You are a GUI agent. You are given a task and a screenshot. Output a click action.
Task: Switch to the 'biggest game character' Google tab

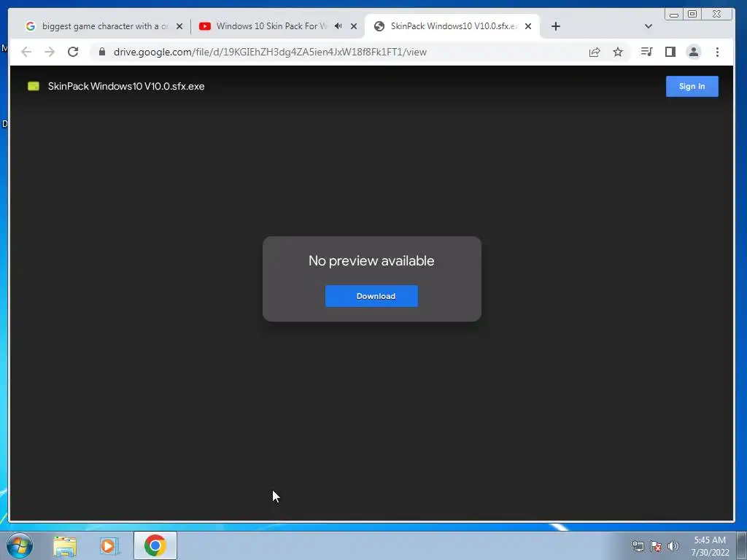pos(105,26)
